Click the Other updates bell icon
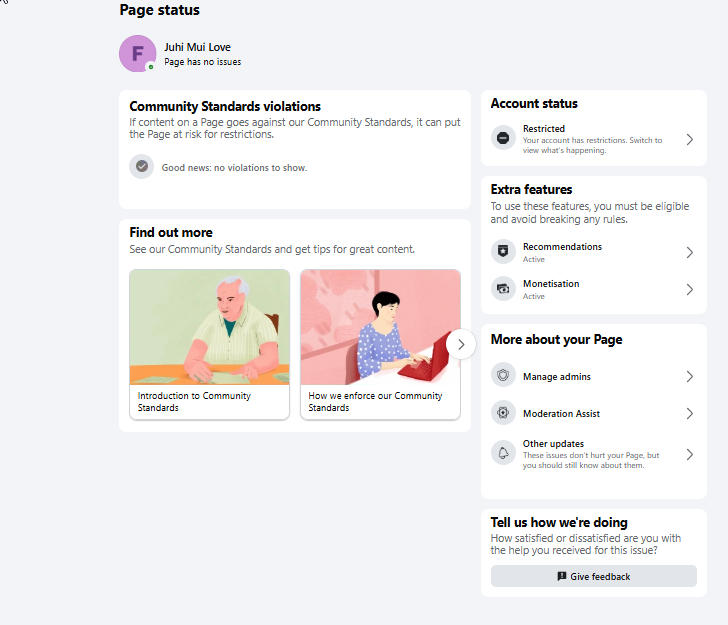The height and width of the screenshot is (625, 728). pyautogui.click(x=503, y=453)
